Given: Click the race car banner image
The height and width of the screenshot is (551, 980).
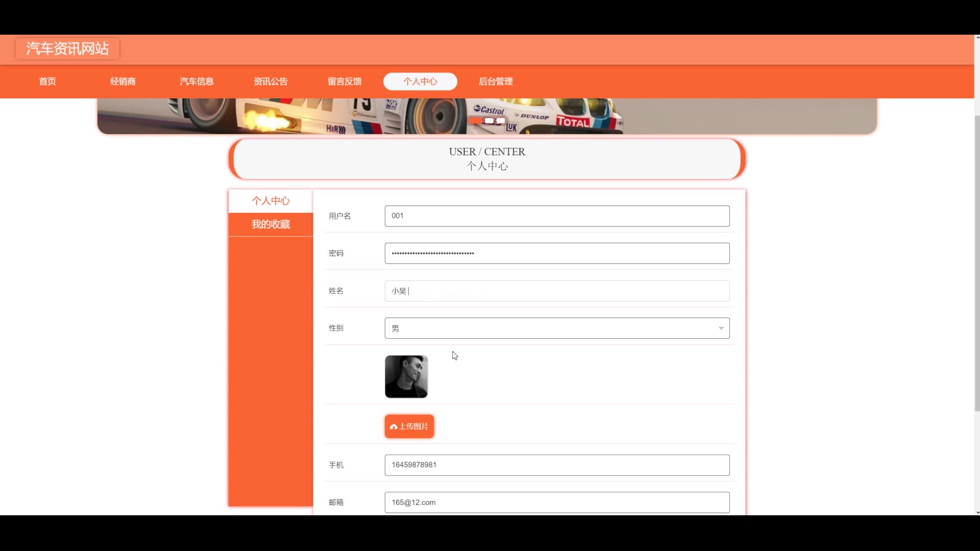Looking at the screenshot, I should click(x=487, y=116).
